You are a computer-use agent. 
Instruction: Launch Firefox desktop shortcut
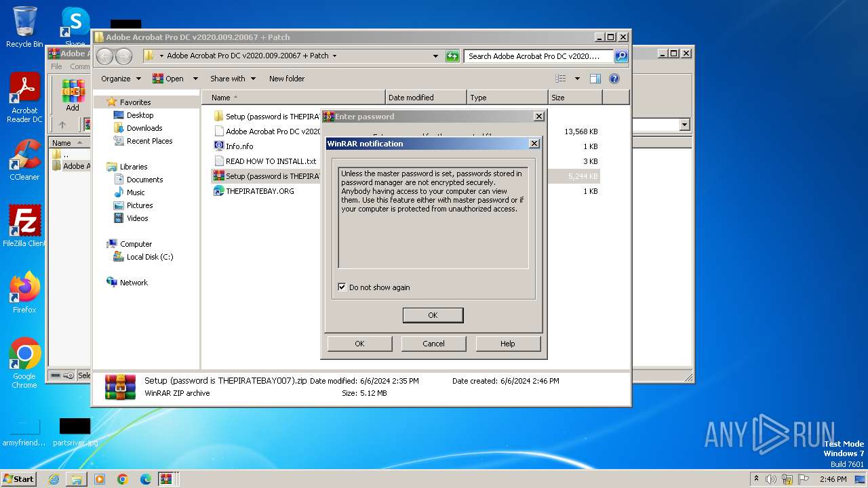pyautogui.click(x=24, y=293)
